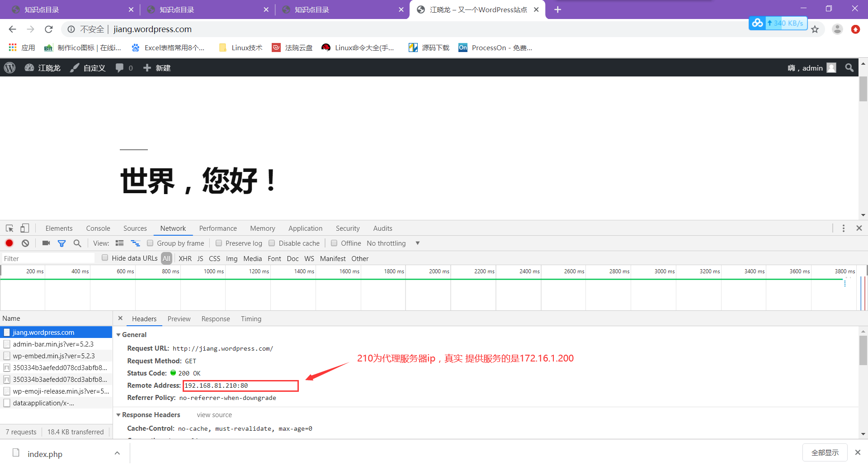Switch to the Preview tab
868x466 pixels.
click(x=179, y=319)
